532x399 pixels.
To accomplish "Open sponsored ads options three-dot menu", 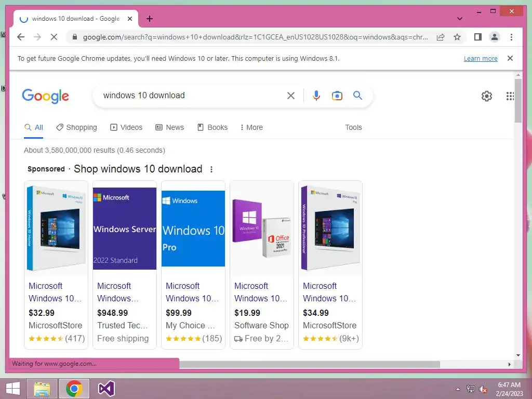I will (211, 169).
